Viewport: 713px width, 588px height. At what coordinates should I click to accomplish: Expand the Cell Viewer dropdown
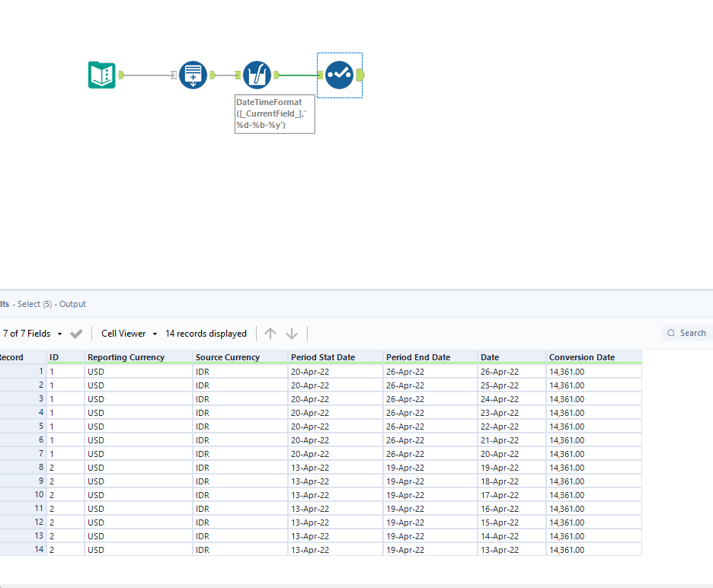[129, 334]
